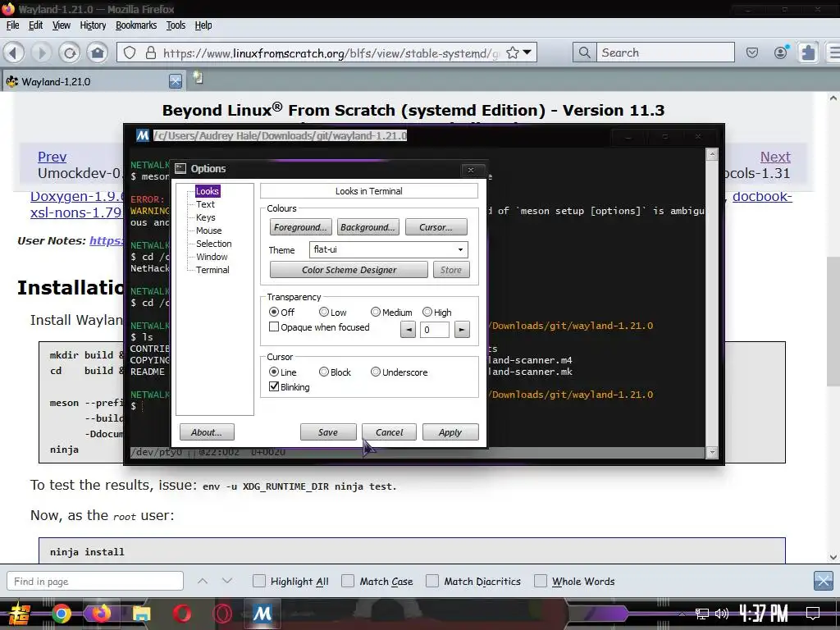Open the docbook- dependency link

[762, 197]
